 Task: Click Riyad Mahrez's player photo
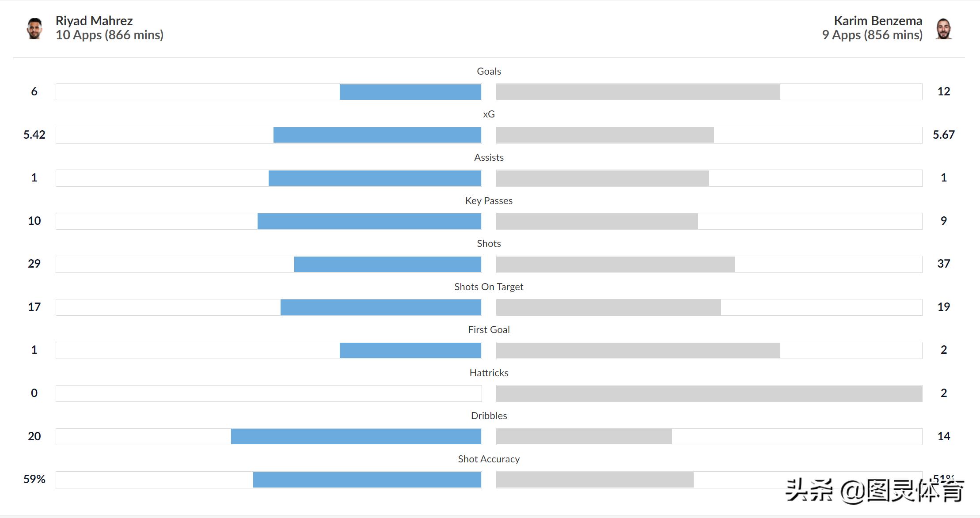tap(34, 28)
